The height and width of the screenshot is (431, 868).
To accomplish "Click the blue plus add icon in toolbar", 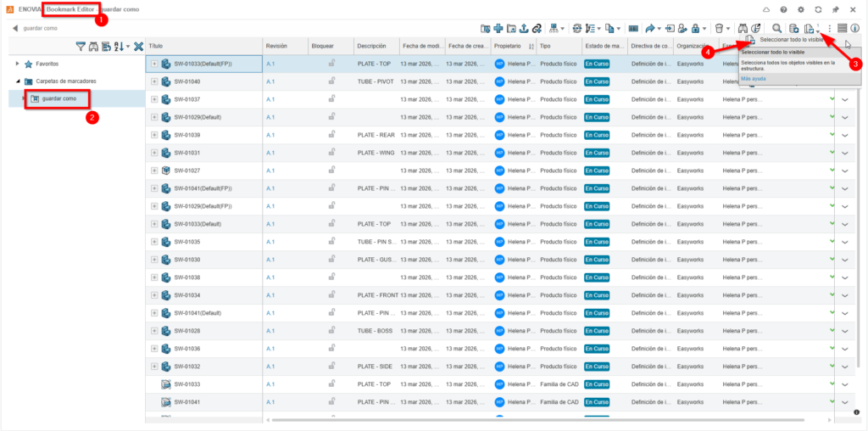I will tap(498, 28).
